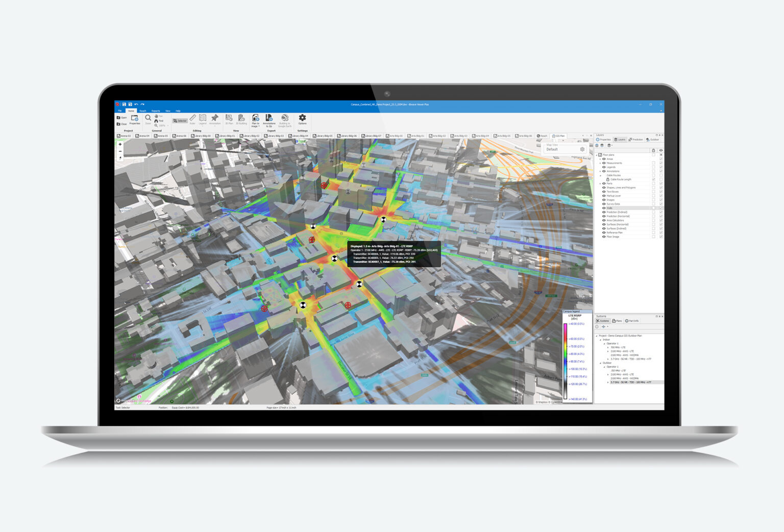
Task: Open the Prediction tab in the Layers panel
Action: pos(636,139)
